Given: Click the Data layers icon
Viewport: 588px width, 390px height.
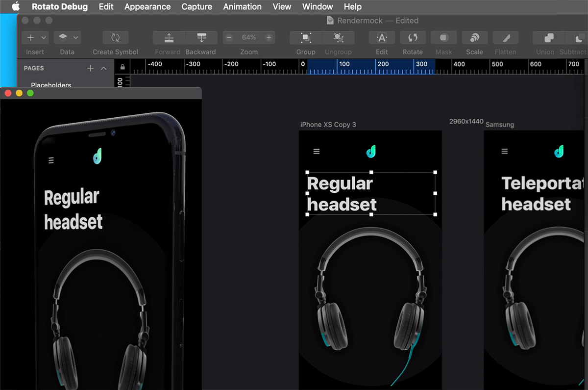Looking at the screenshot, I should click(x=63, y=37).
